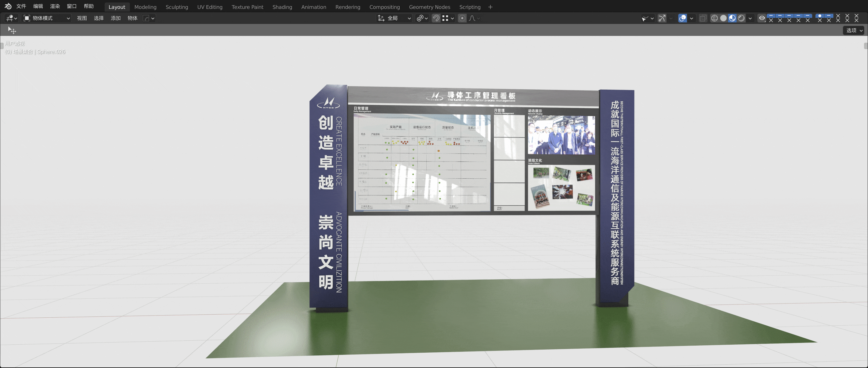Viewport: 868px width, 368px height.
Task: Switch to the Geometry Nodes workspace tab
Action: pyautogui.click(x=429, y=7)
